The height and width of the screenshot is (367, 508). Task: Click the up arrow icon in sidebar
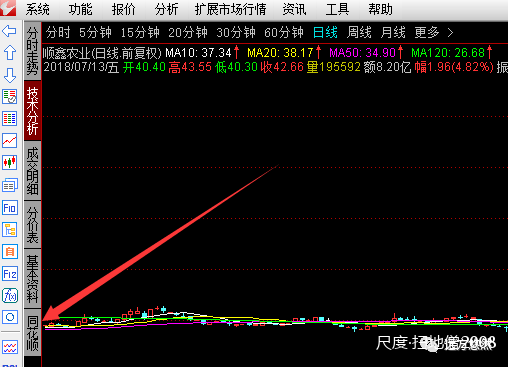click(10, 52)
